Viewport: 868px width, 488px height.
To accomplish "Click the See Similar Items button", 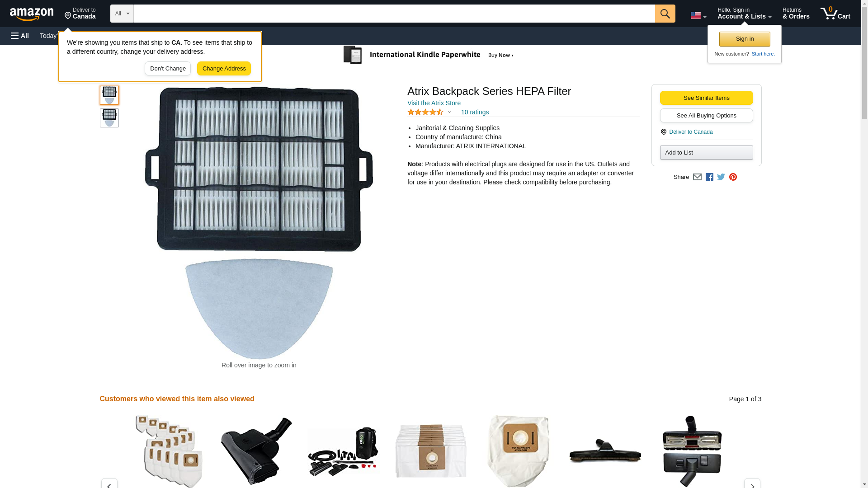I will tap(706, 98).
